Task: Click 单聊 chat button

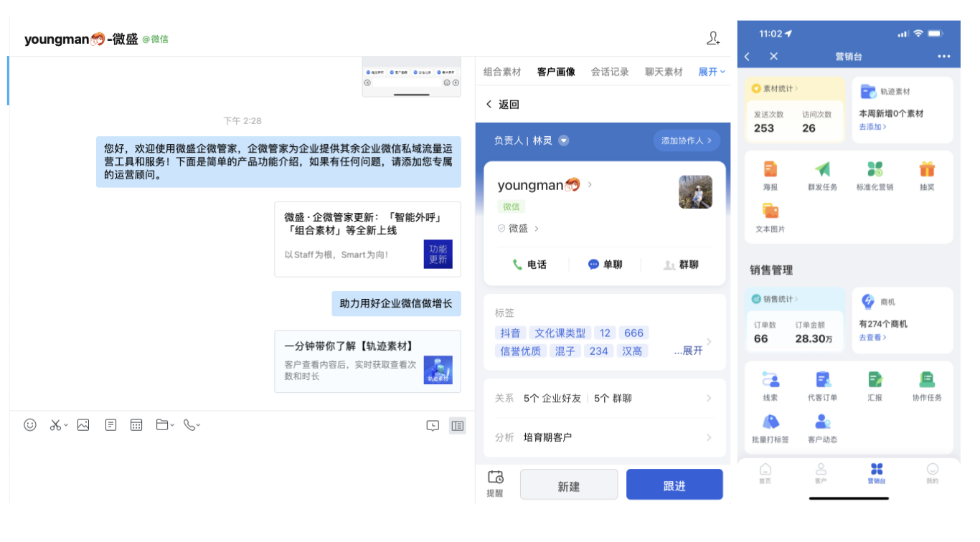Action: coord(605,265)
